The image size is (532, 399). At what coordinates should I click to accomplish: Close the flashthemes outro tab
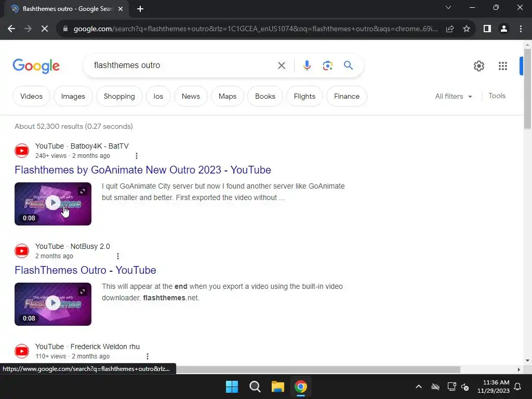pos(120,9)
